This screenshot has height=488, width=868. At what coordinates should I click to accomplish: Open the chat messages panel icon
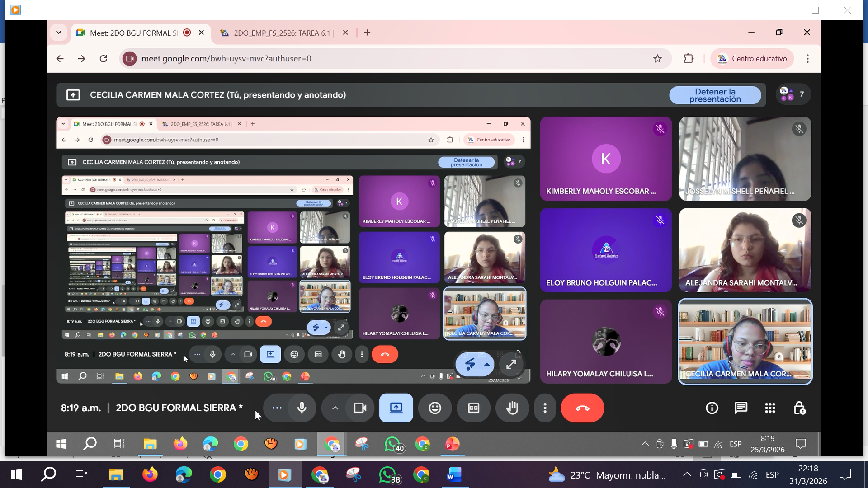click(x=741, y=408)
